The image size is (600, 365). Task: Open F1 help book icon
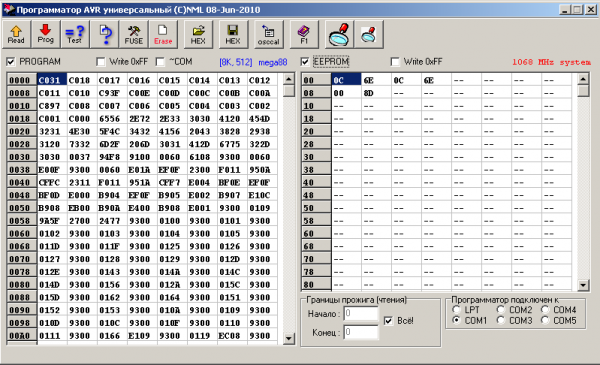point(304,34)
